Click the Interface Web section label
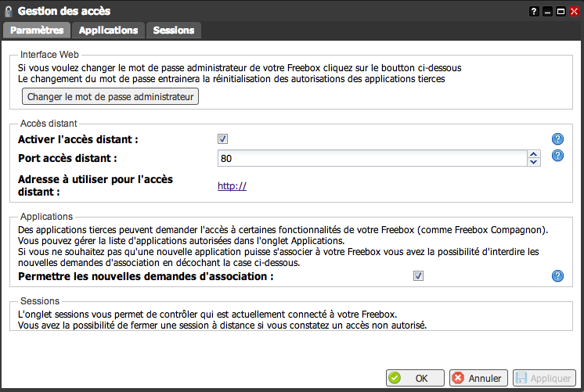Image resolution: width=584 pixels, height=392 pixels. tap(49, 55)
